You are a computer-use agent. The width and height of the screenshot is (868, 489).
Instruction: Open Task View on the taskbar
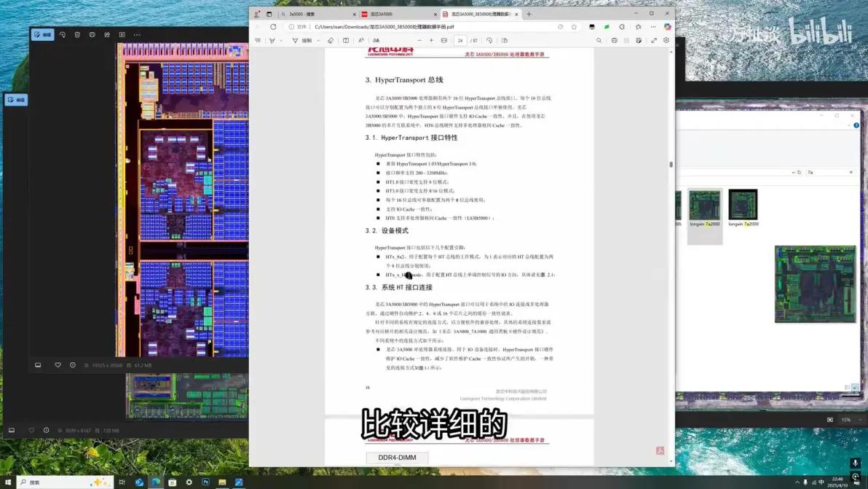click(122, 482)
